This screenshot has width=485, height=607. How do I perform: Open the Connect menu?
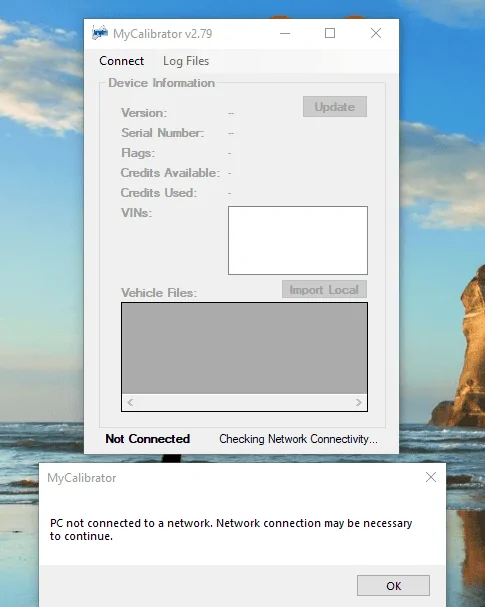[x=122, y=61]
